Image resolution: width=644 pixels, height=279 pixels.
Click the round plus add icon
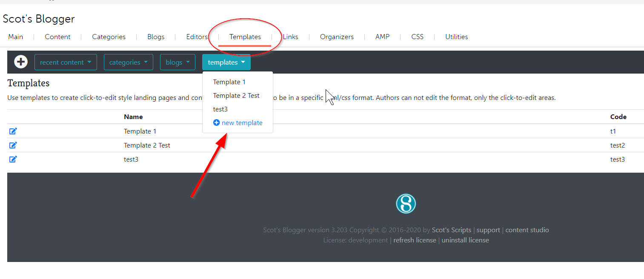pyautogui.click(x=21, y=62)
